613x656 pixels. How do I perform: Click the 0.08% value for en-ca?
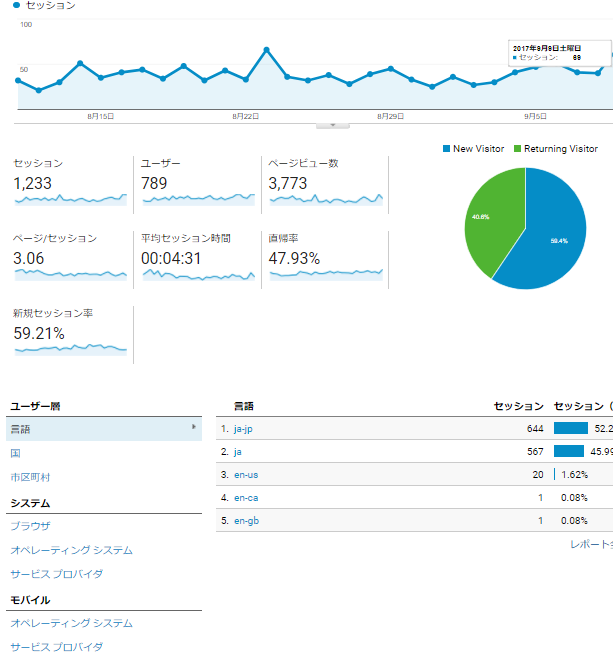574,498
